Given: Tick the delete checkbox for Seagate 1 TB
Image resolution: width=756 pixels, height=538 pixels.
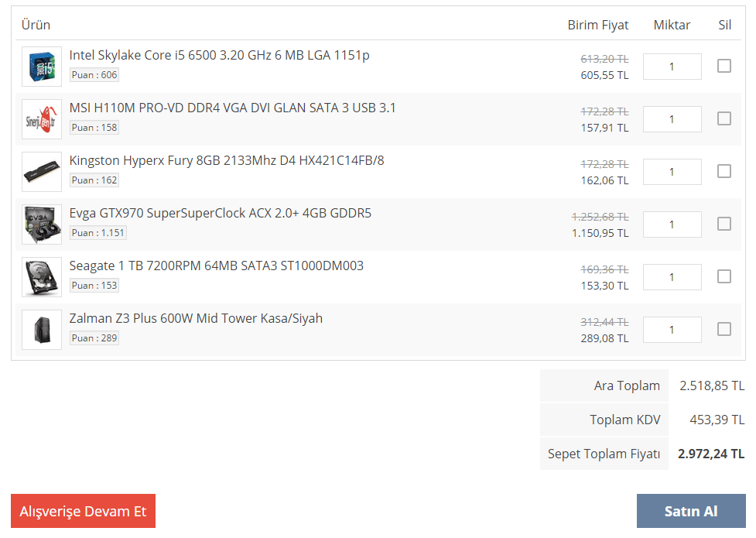Looking at the screenshot, I should (724, 276).
